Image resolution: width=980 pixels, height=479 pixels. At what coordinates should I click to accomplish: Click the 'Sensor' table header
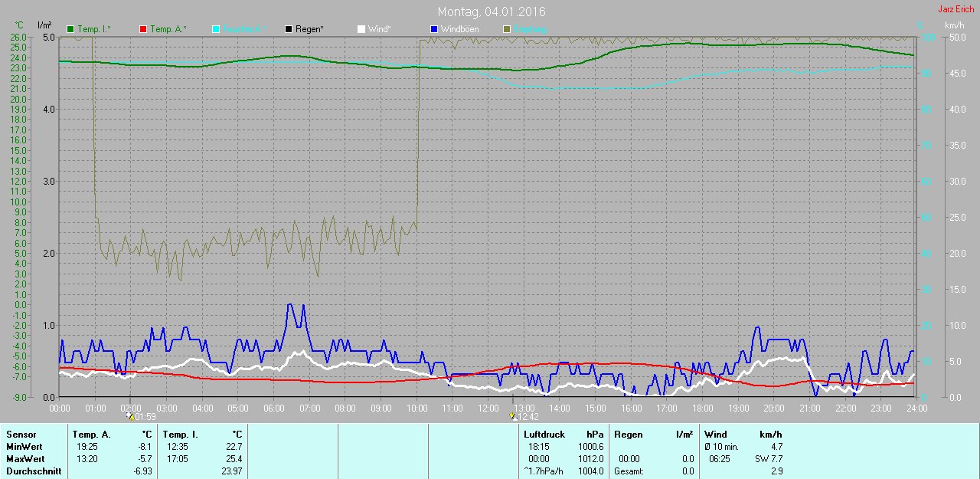21,435
